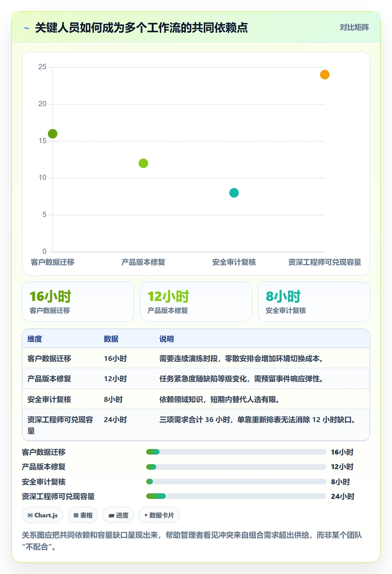Screen dimensions: 392x574
Task: Open the 8小时 安全审计复核 data card
Action: point(314,302)
